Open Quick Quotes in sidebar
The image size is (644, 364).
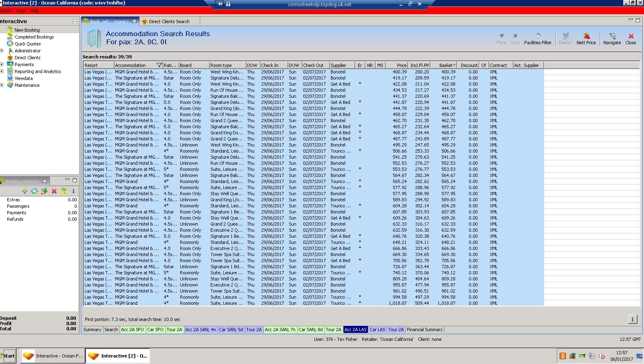pos(28,44)
